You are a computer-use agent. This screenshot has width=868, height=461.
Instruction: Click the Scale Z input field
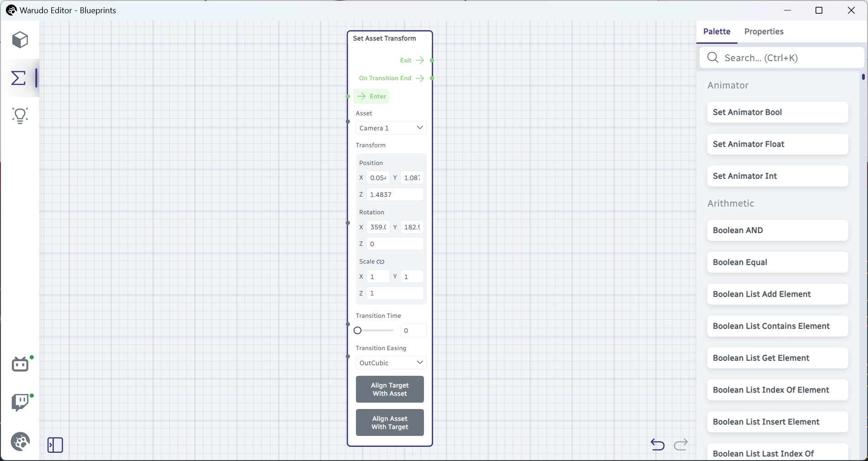395,293
